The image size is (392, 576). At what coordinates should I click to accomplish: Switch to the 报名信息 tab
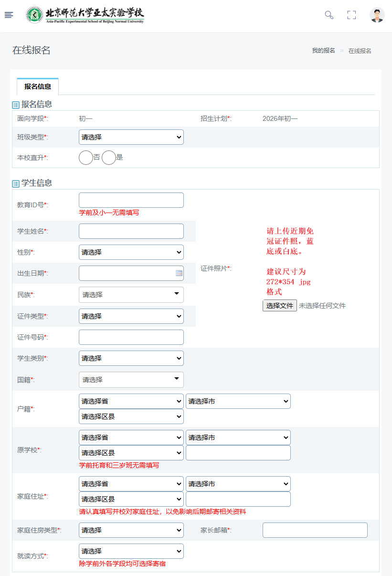[x=38, y=87]
